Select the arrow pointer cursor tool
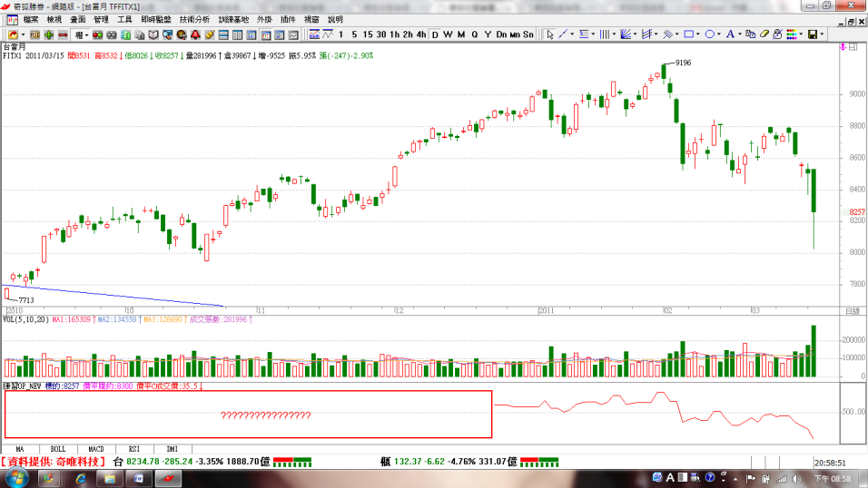868x488 pixels. pyautogui.click(x=549, y=34)
